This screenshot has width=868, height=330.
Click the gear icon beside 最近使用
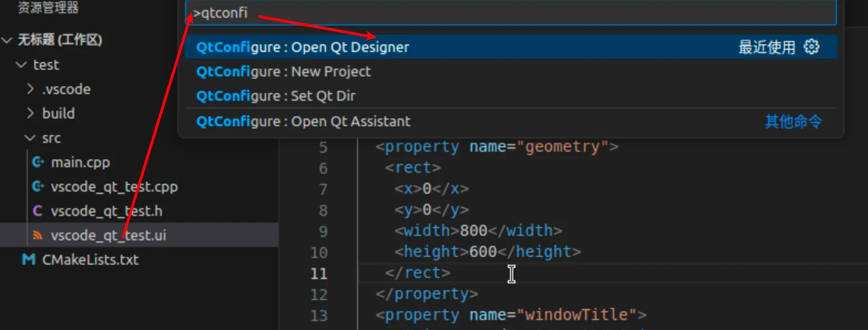(811, 47)
